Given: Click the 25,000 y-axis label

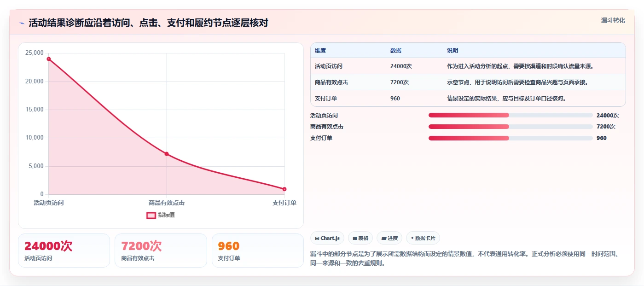Looking at the screenshot, I should [x=34, y=53].
